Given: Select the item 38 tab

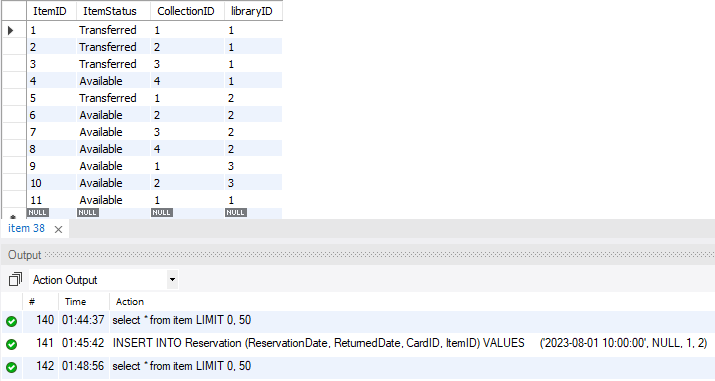Looking at the screenshot, I should pos(26,228).
